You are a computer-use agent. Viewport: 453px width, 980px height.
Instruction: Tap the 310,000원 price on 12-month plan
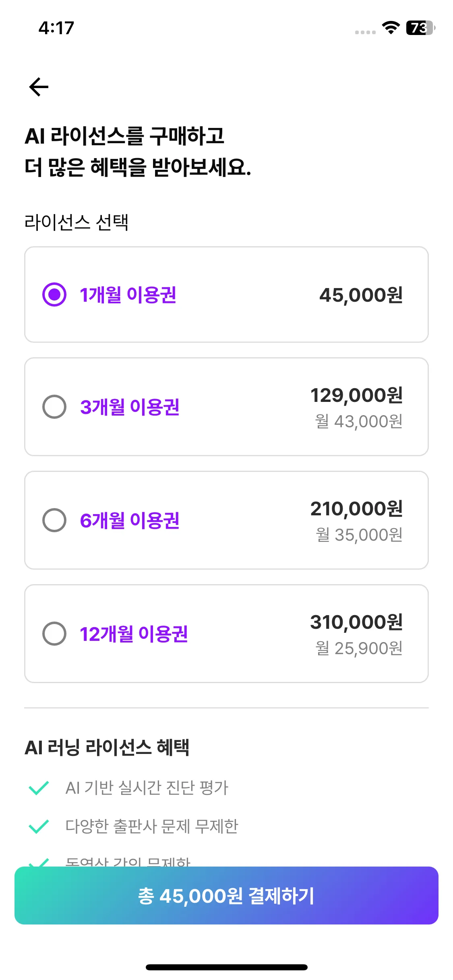coord(356,622)
